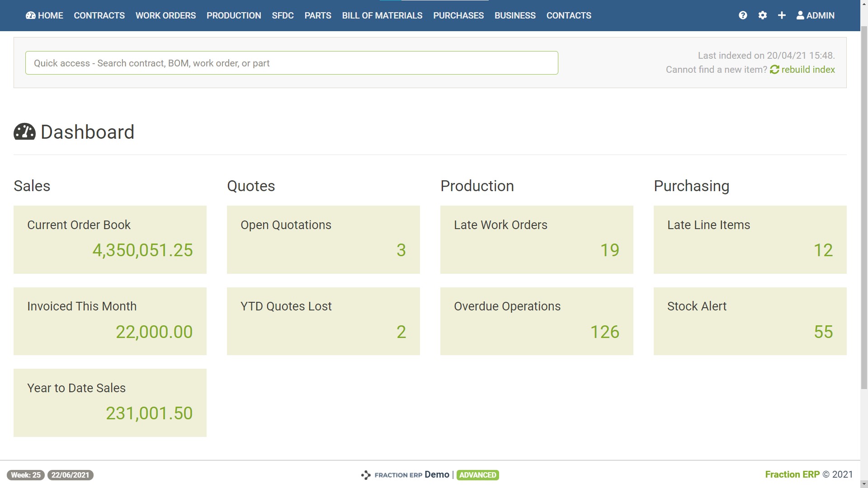Click the Dashboard gauge icon
The height and width of the screenshot is (488, 868).
coord(24,132)
